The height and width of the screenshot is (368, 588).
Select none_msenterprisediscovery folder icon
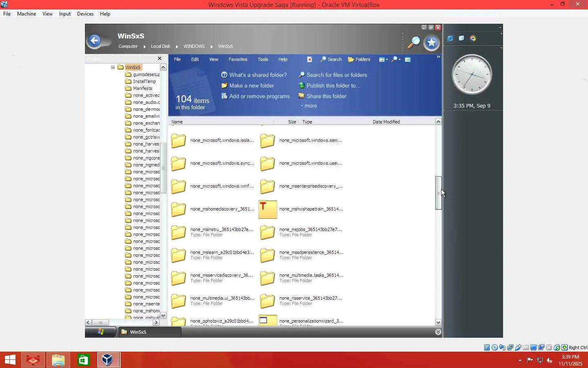tap(267, 186)
